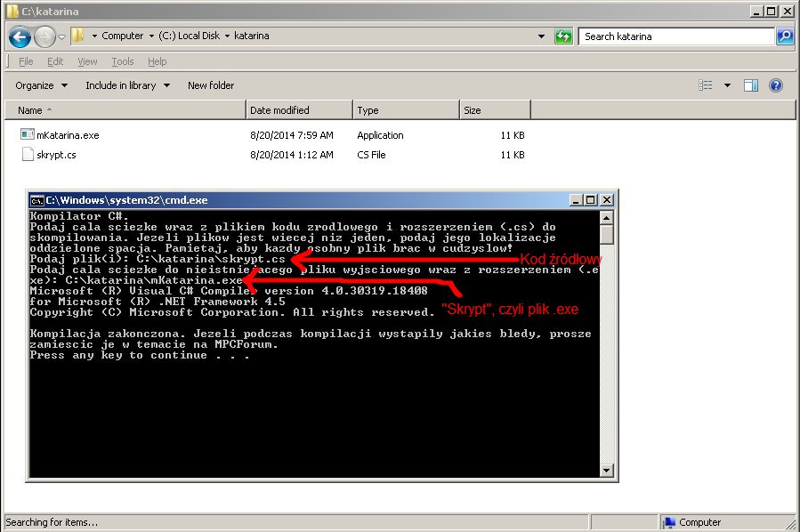Screen dimensions: 800x532
Task: Sort by the Name column header
Action: [125, 110]
